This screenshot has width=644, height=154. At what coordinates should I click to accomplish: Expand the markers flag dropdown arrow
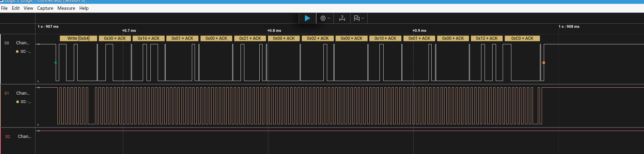pos(363,18)
